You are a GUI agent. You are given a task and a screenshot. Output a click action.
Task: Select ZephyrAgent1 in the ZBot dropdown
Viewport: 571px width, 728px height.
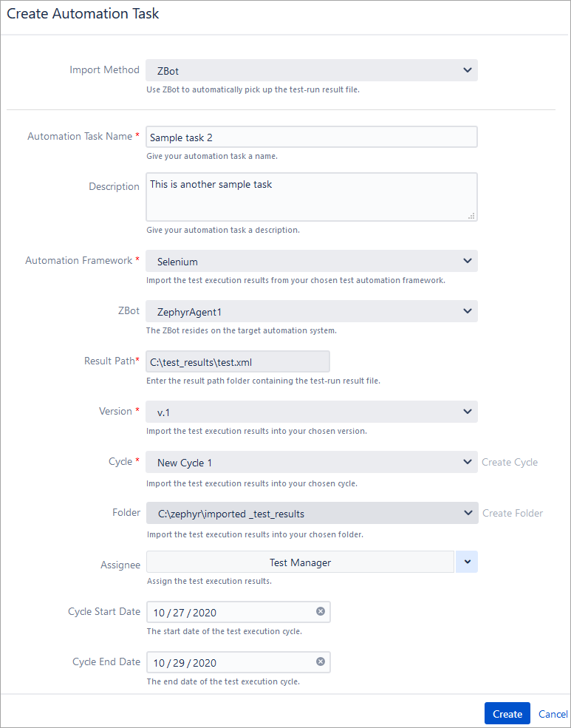click(x=310, y=310)
